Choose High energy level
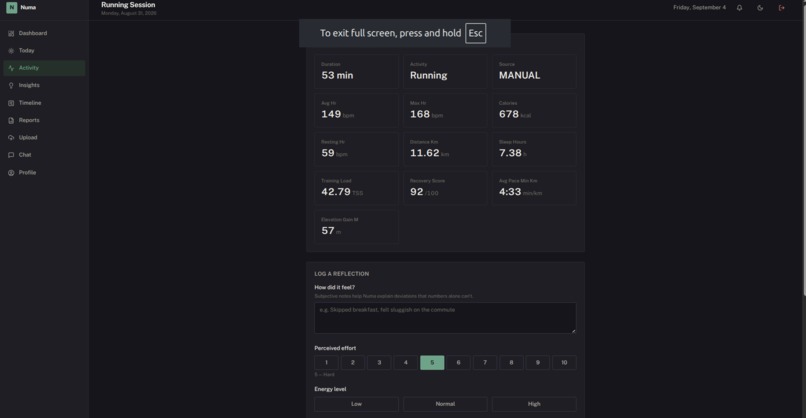Viewport: 806px width, 418px height. pos(534,404)
